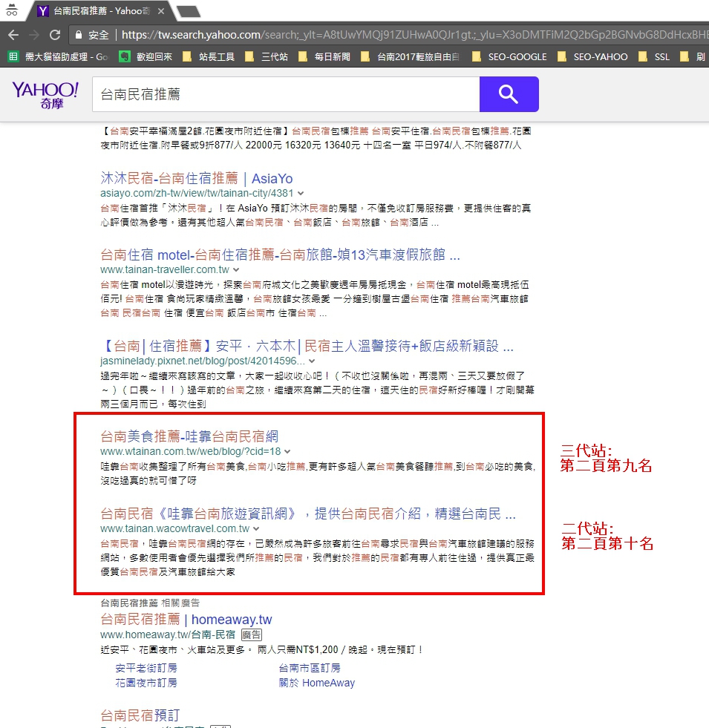Click the 關於 HomeAway sitelink
Viewport: 709px width, 728px height.
(317, 683)
